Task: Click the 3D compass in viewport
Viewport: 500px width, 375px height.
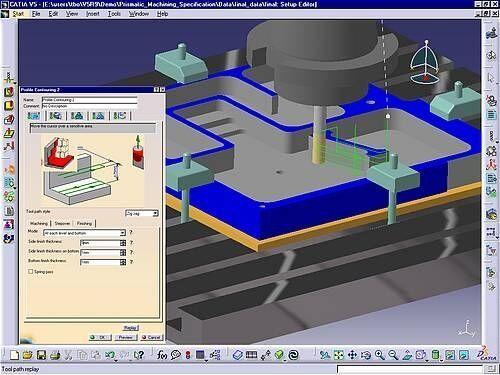Action: [426, 63]
